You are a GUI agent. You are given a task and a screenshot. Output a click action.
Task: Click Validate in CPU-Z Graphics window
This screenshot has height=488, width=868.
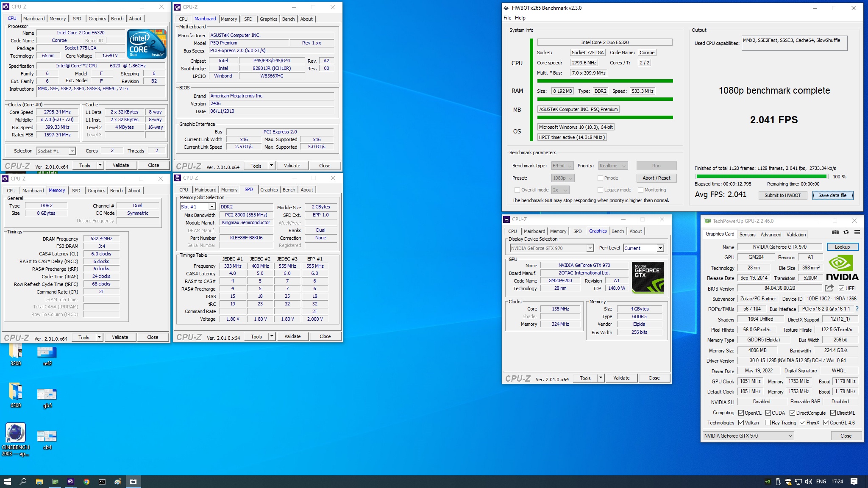[621, 378]
